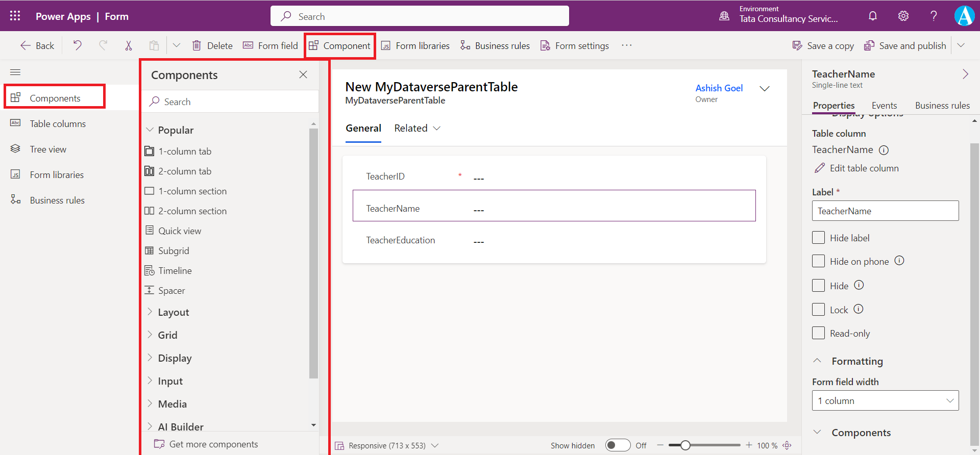Click the fit to width icon
Screen dimensions: 980x455
(787, 445)
